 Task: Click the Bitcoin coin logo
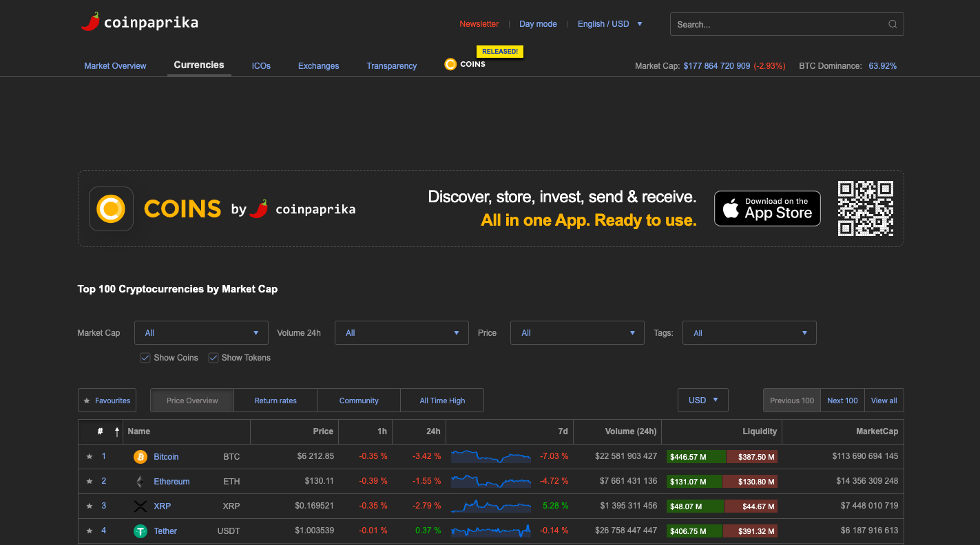140,457
